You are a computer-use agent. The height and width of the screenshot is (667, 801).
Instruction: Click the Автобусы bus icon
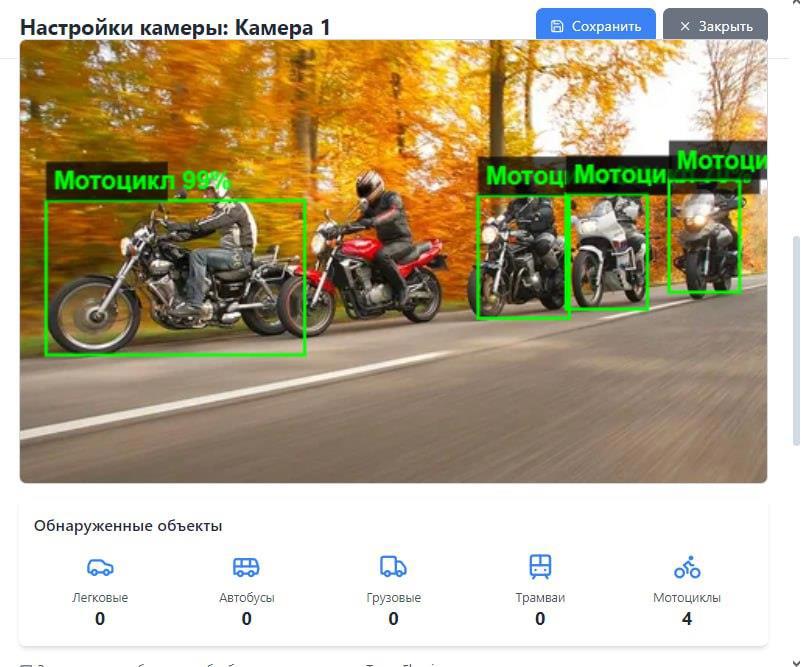pos(246,567)
